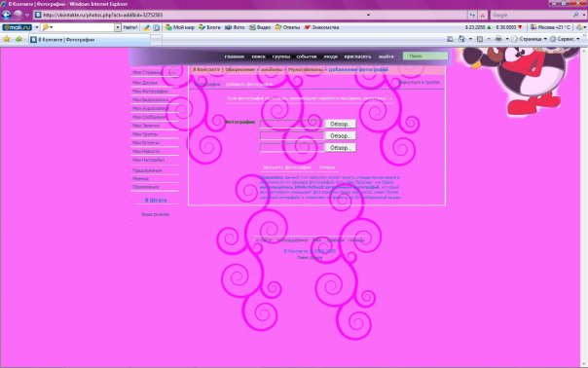588x368 pixels.
Task: Open Видео from Mail.ru toolbar
Action: tap(260, 27)
